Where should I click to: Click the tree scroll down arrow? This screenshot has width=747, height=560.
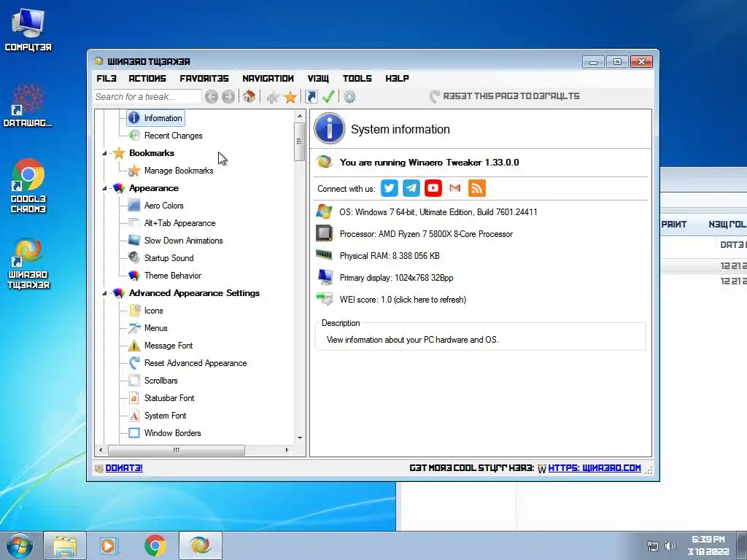(x=300, y=438)
